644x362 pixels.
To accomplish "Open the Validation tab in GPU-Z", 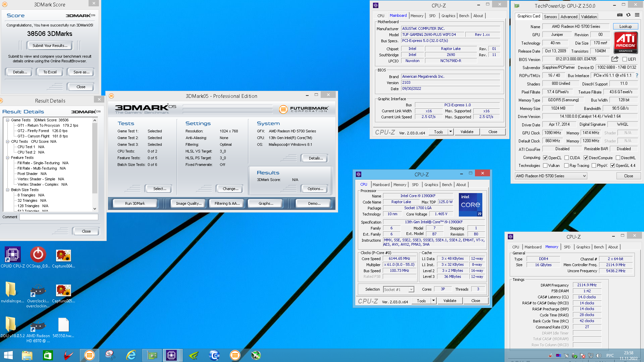I will pos(589,16).
